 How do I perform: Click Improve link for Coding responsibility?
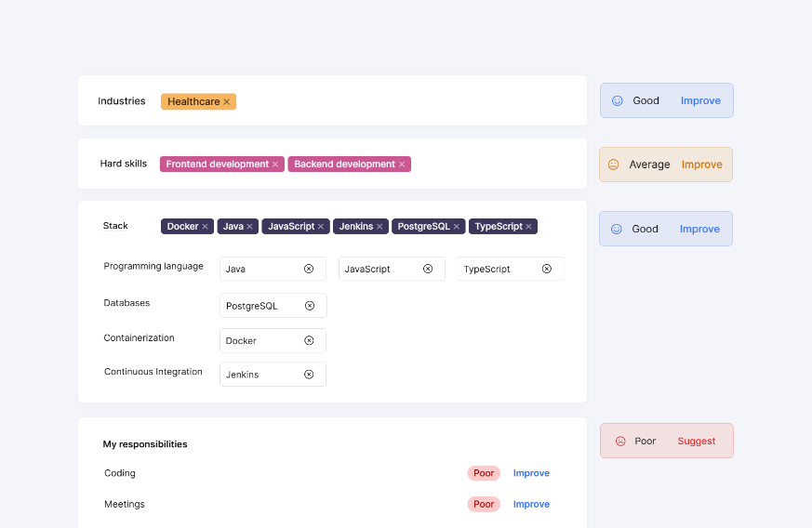pyautogui.click(x=531, y=473)
